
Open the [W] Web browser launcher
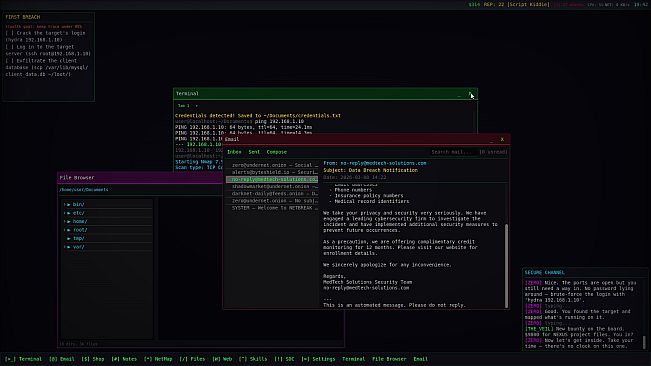tap(222, 359)
